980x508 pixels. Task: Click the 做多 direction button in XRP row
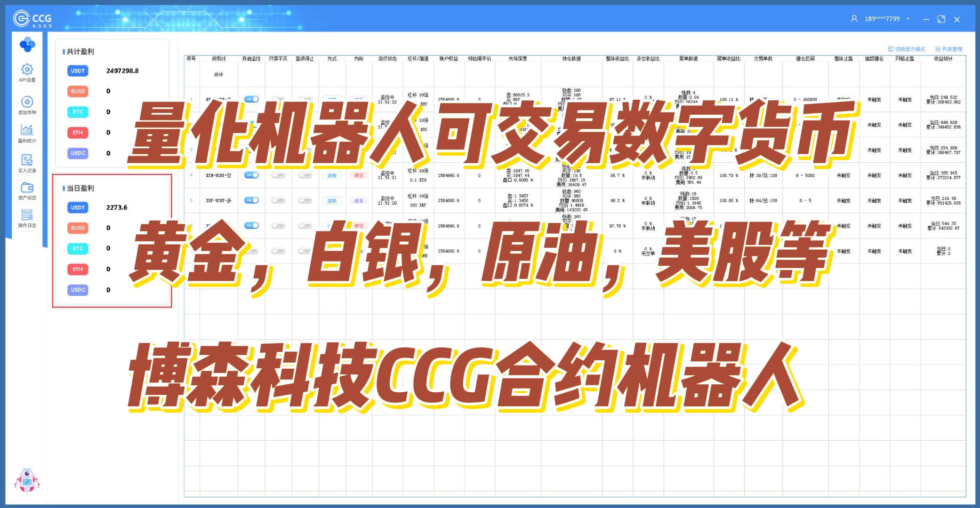tap(359, 201)
